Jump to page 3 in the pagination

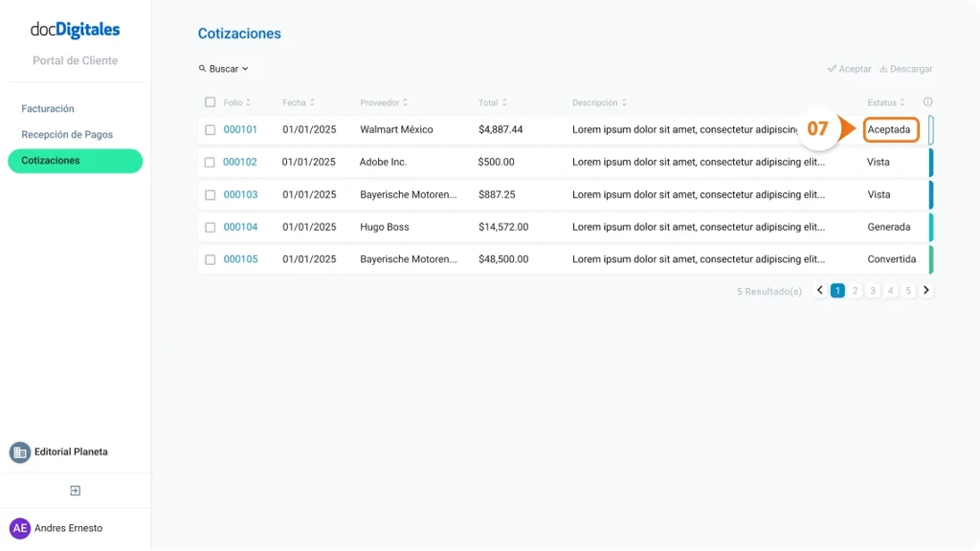tap(872, 289)
